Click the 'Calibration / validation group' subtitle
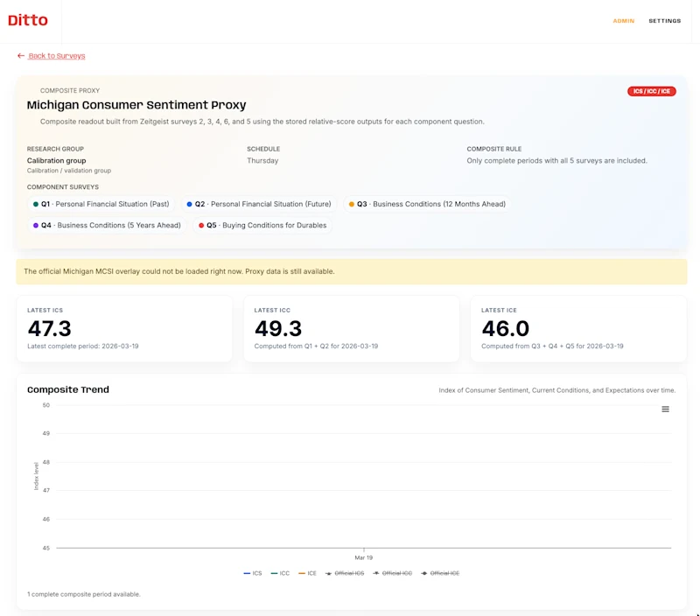This screenshot has height=616, width=700. click(x=69, y=171)
